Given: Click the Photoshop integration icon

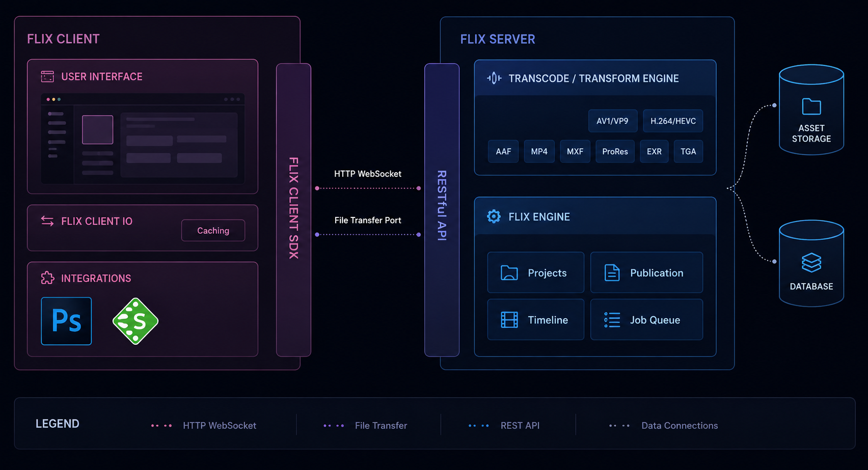Looking at the screenshot, I should point(66,321).
